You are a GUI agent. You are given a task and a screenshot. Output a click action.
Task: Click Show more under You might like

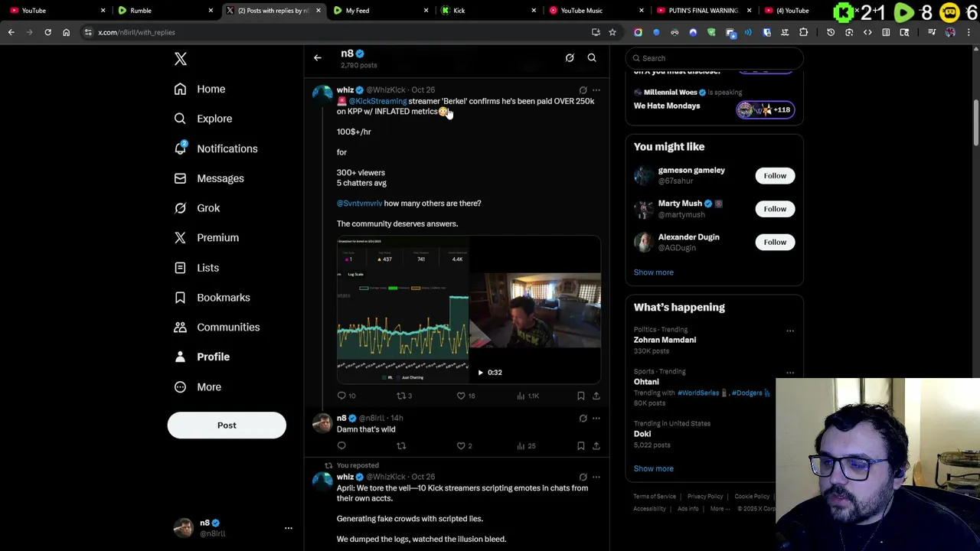point(654,272)
